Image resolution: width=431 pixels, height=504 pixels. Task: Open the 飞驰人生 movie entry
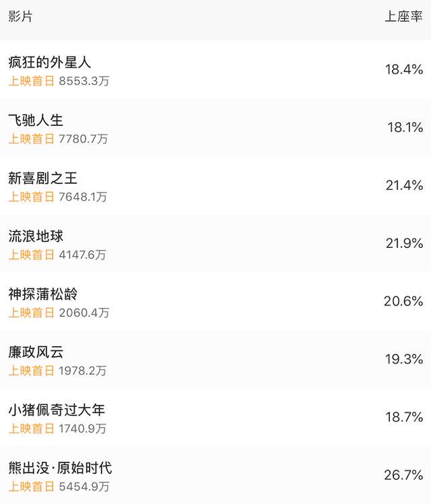pyautogui.click(x=215, y=127)
